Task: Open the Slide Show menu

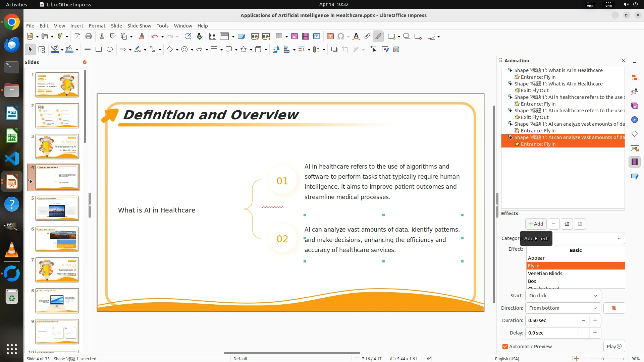Action: pos(139,26)
